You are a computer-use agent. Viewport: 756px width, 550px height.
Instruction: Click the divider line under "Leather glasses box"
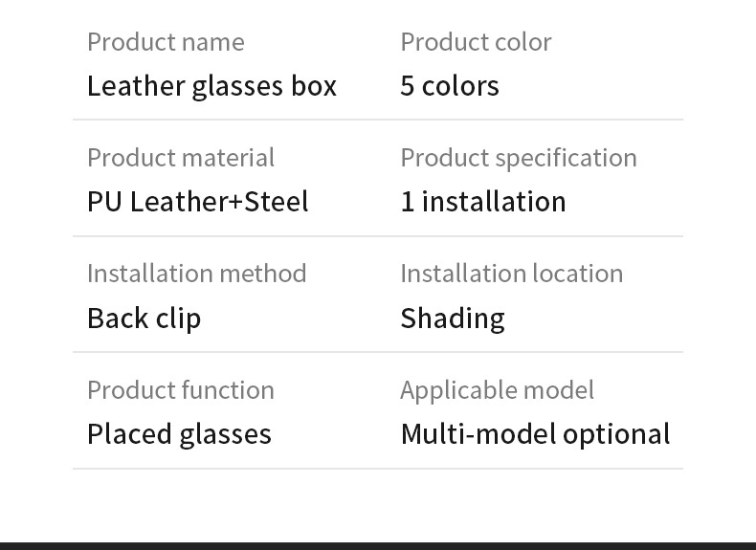378,120
